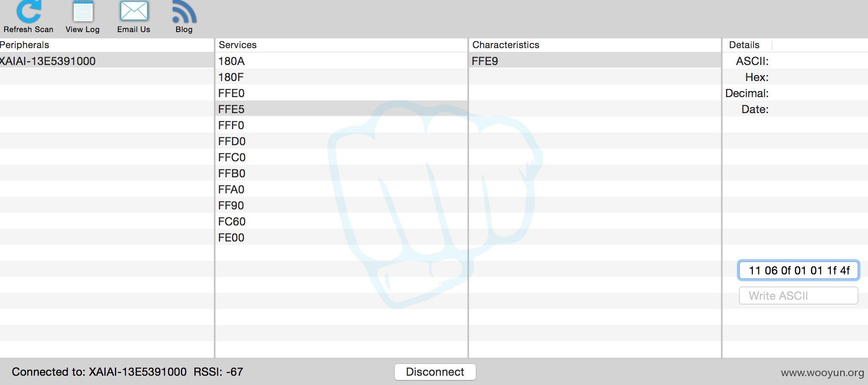Select the FE00 service
The width and height of the screenshot is (868, 385).
(341, 237)
